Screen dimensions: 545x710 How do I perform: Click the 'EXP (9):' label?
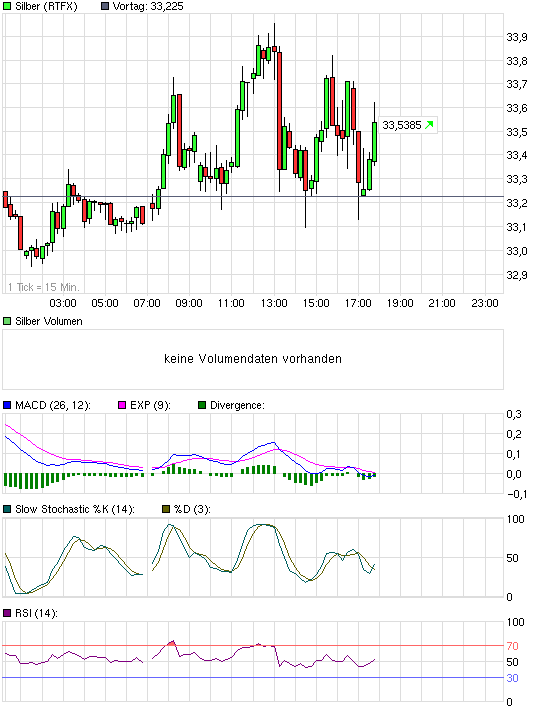(150, 405)
